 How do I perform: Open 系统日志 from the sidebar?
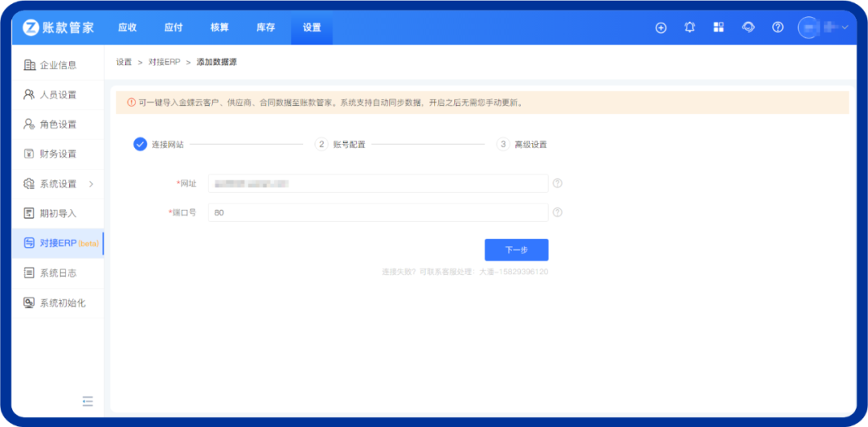coord(58,273)
